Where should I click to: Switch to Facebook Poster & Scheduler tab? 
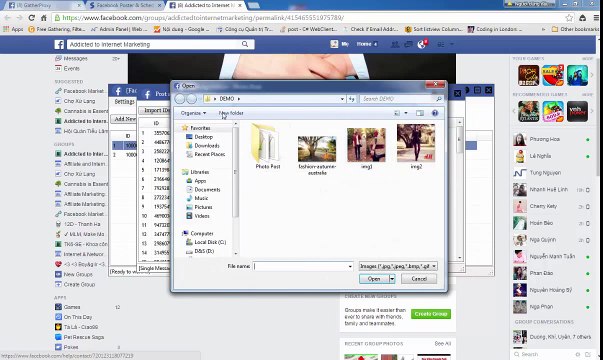pos(124,5)
